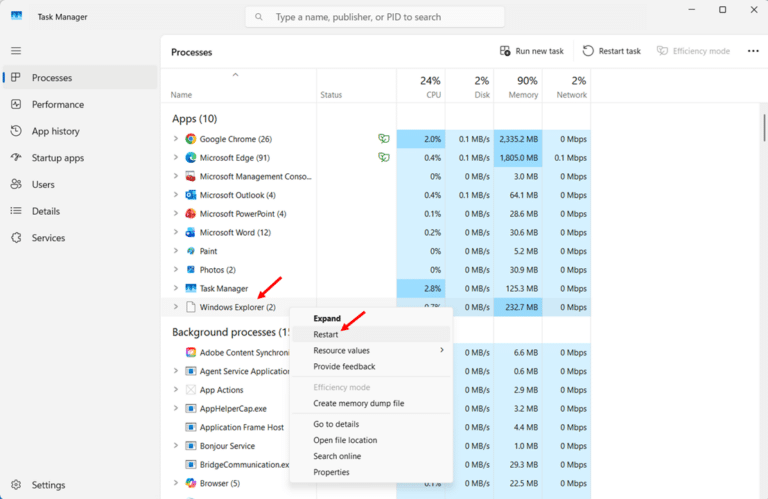Switch to the Performance page
The width and height of the screenshot is (768, 499).
[x=80, y=104]
